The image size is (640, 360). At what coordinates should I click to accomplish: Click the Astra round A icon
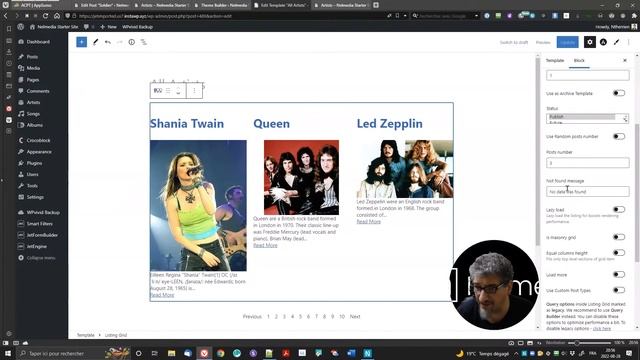(603, 42)
